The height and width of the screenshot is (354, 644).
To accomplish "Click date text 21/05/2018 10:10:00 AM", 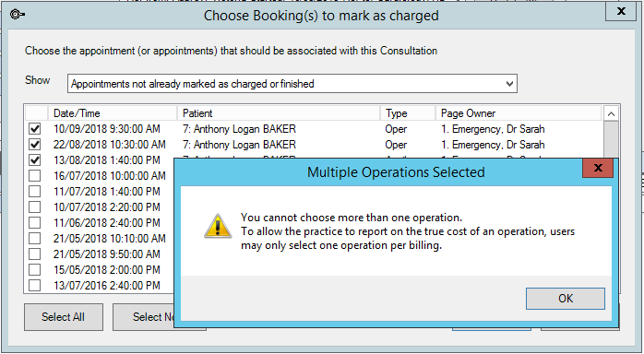I will point(110,239).
